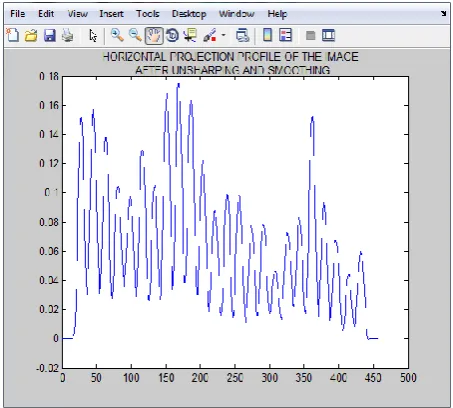Save the figure with the floppy disk icon
Viewport: 453px width, 408px height.
point(50,35)
